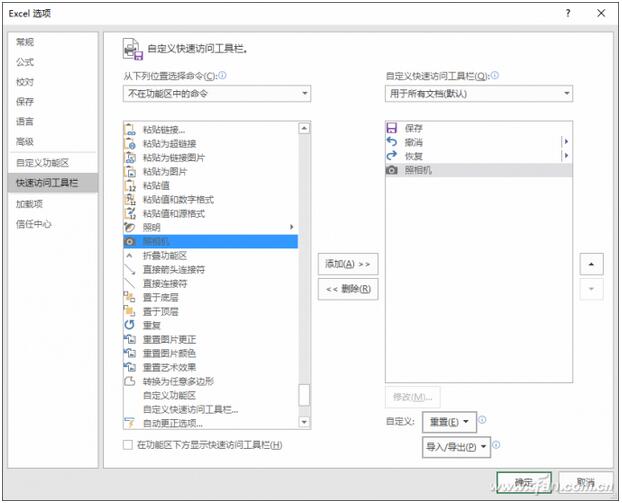Select the 自定义功能区 command row
The image size is (622, 503).
point(211,395)
